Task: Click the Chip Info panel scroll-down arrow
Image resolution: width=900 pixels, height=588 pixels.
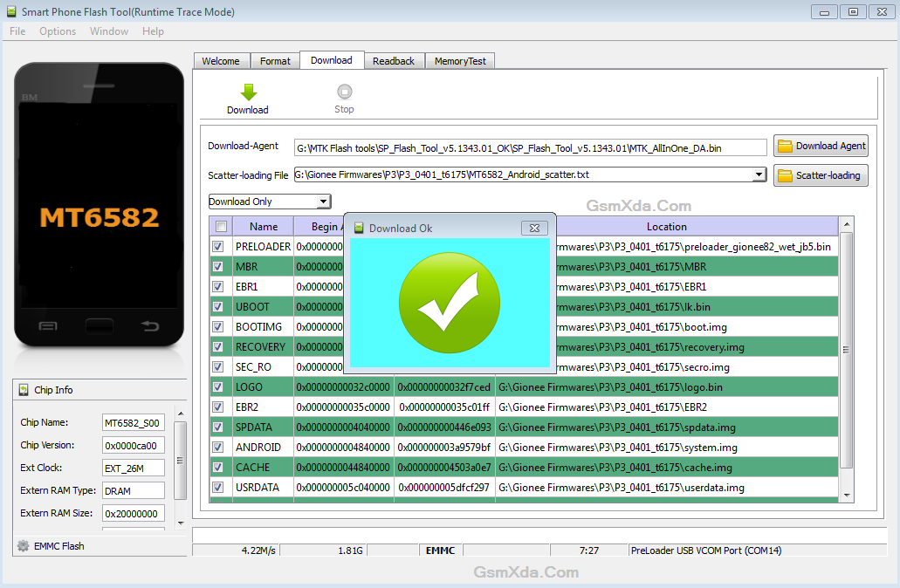Action: pos(181,523)
